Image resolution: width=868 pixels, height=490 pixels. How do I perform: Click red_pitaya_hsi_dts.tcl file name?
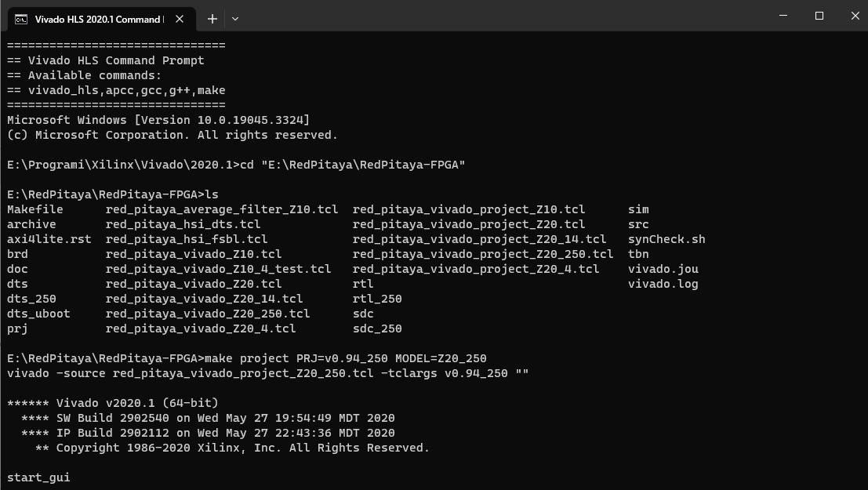tap(183, 225)
